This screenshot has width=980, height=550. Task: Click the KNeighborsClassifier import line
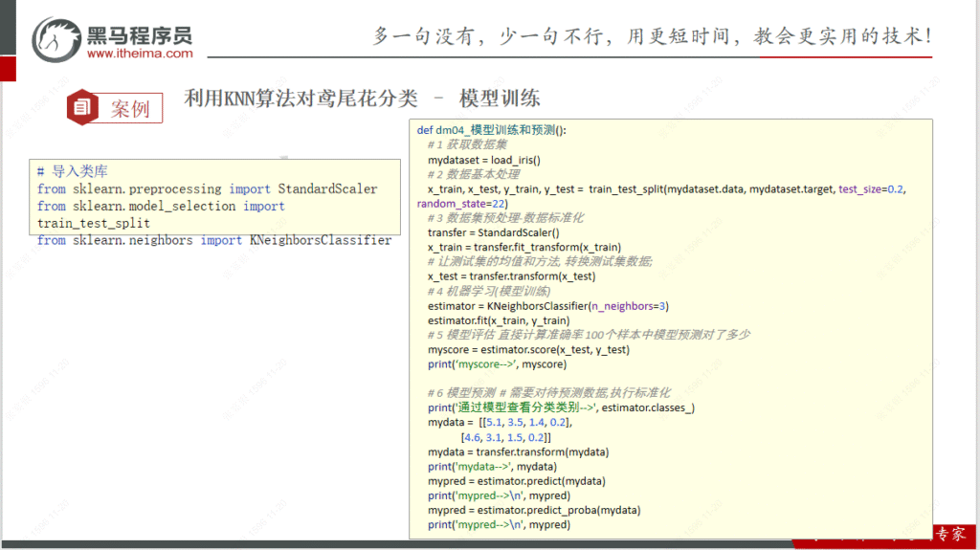[214, 240]
